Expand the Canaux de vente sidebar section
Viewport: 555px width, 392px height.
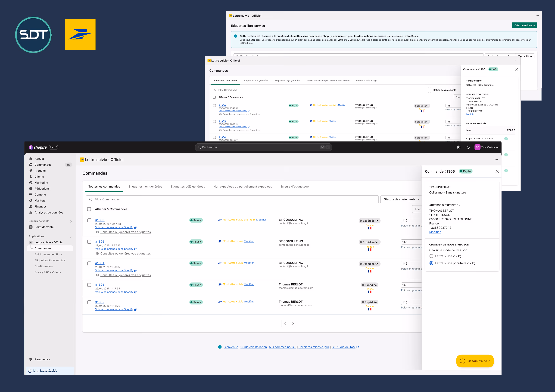[71, 221]
